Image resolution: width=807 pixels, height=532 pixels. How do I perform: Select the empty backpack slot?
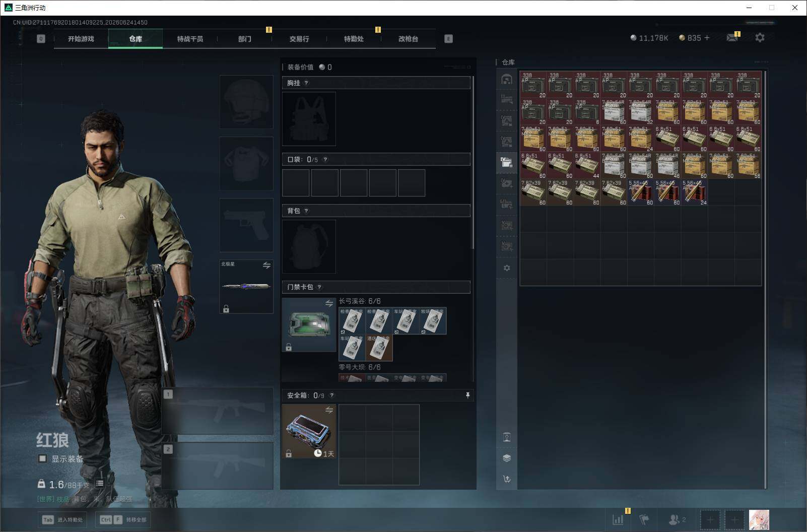[309, 246]
